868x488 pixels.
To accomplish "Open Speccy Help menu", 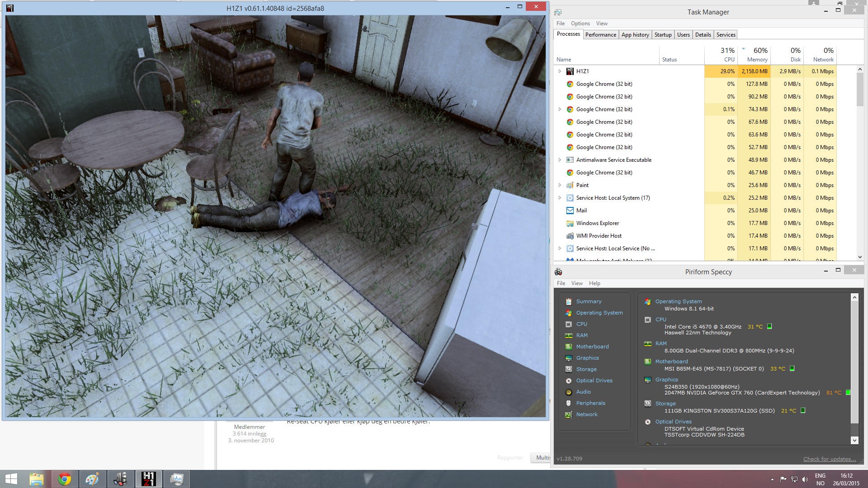I will click(x=594, y=283).
